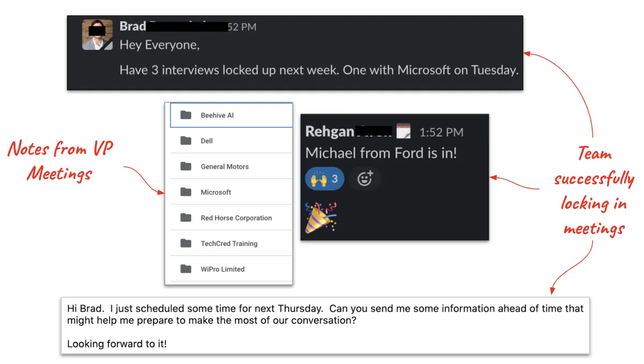The image size is (644, 364).
Task: Click the Microsoft folder icon
Action: 186,192
